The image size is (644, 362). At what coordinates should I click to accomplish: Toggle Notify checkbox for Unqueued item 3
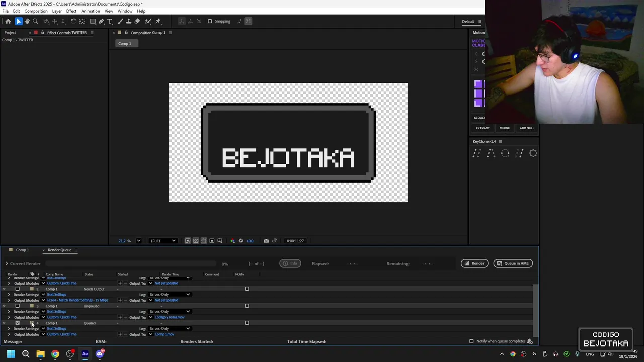pyautogui.click(x=247, y=306)
